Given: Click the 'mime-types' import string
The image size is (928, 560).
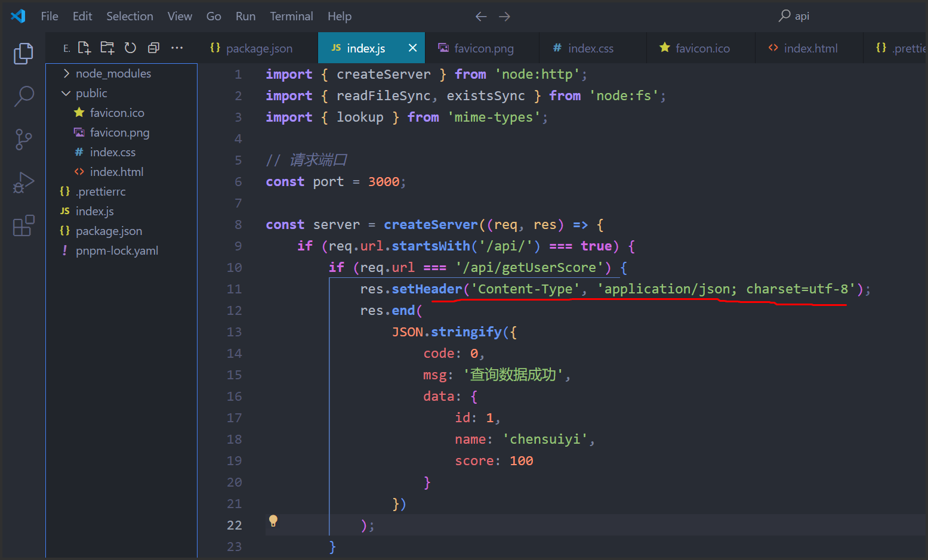Looking at the screenshot, I should coord(494,117).
